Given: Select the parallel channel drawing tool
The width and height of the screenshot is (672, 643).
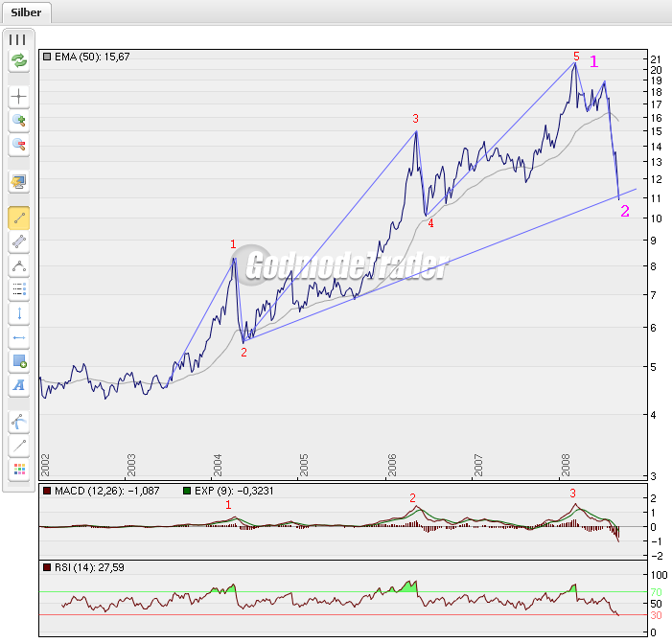Looking at the screenshot, I should coord(18,242).
